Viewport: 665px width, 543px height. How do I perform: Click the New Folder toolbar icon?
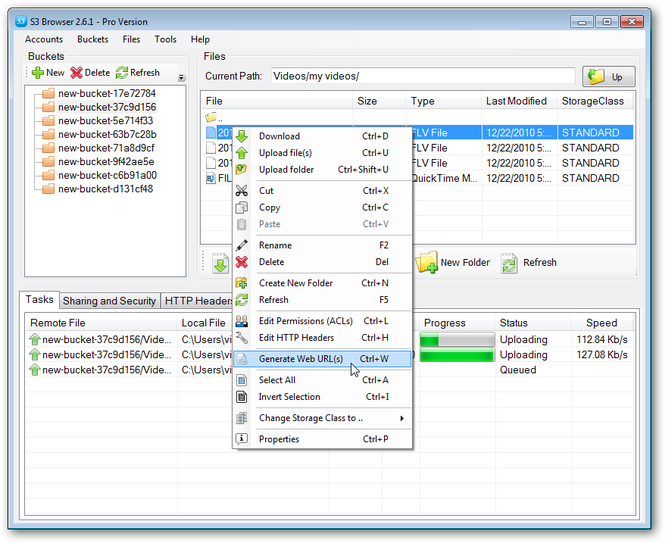[x=427, y=263]
